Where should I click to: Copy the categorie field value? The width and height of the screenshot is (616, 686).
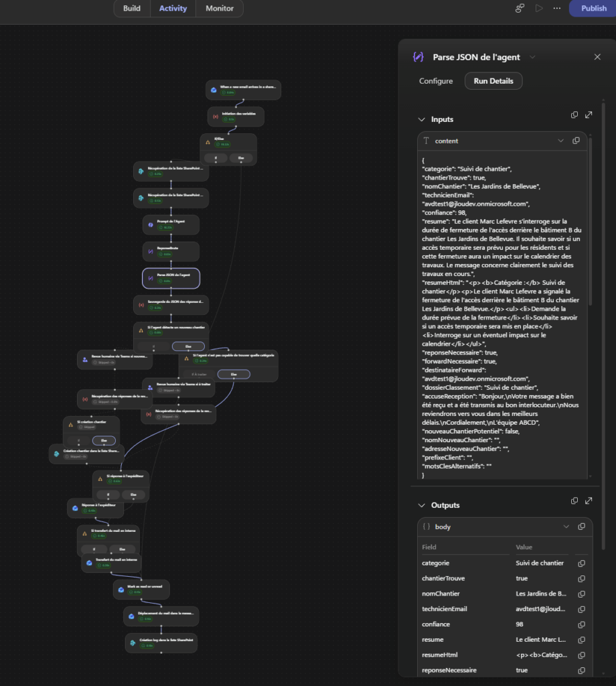pos(581,563)
